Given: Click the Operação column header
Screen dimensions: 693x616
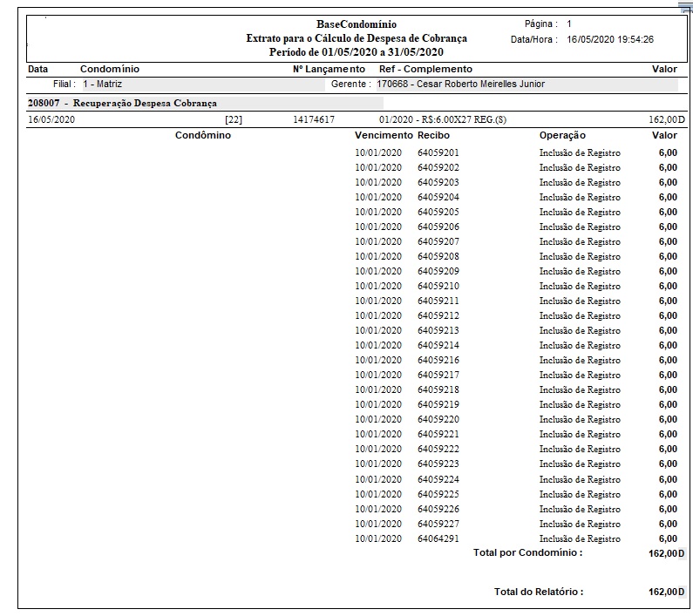Looking at the screenshot, I should click(562, 136).
